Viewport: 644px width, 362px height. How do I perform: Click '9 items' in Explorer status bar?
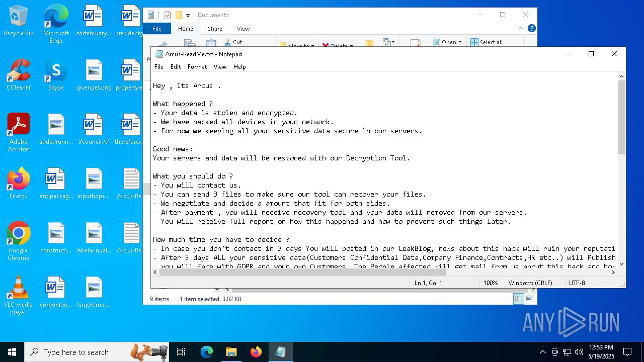(159, 299)
